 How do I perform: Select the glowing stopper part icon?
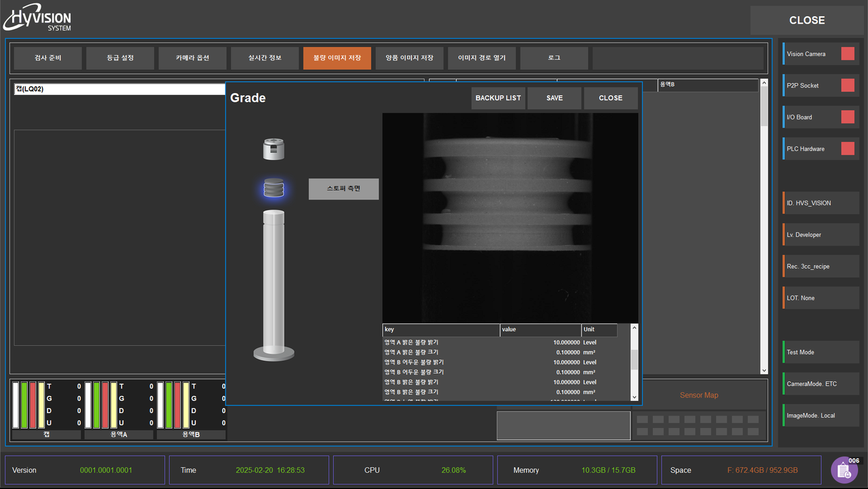[x=273, y=189]
